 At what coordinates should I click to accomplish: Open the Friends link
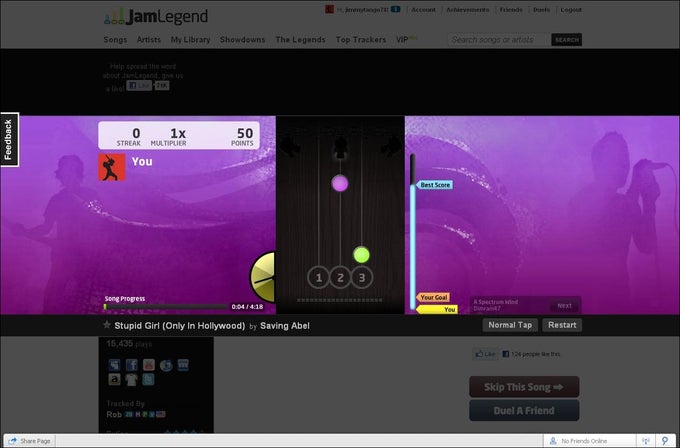tap(511, 10)
